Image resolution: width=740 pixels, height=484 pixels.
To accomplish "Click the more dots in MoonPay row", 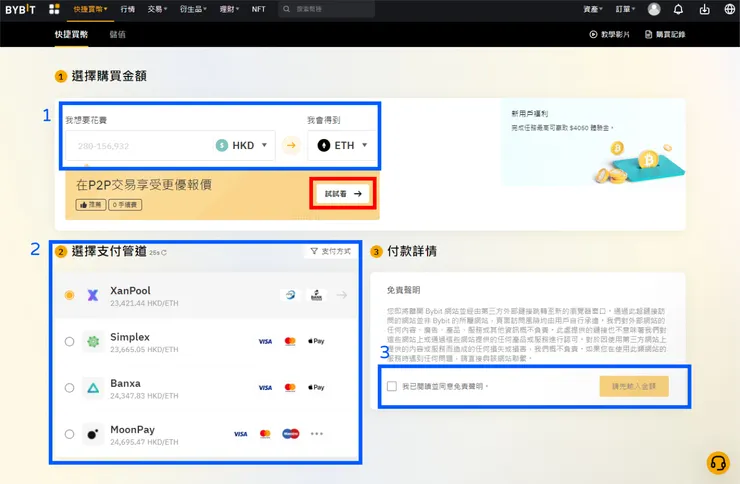I will (x=317, y=434).
